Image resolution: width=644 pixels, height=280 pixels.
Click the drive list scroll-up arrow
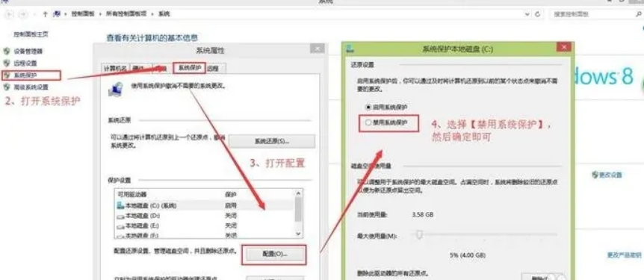[x=299, y=193]
